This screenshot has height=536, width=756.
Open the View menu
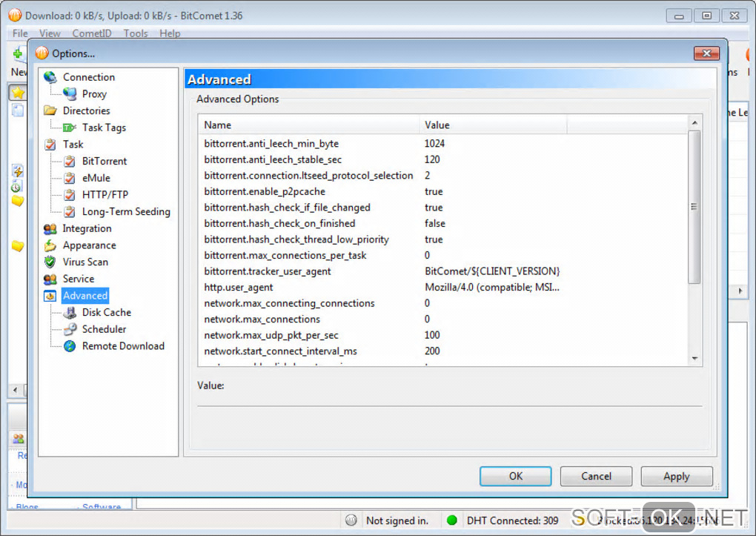pyautogui.click(x=50, y=33)
